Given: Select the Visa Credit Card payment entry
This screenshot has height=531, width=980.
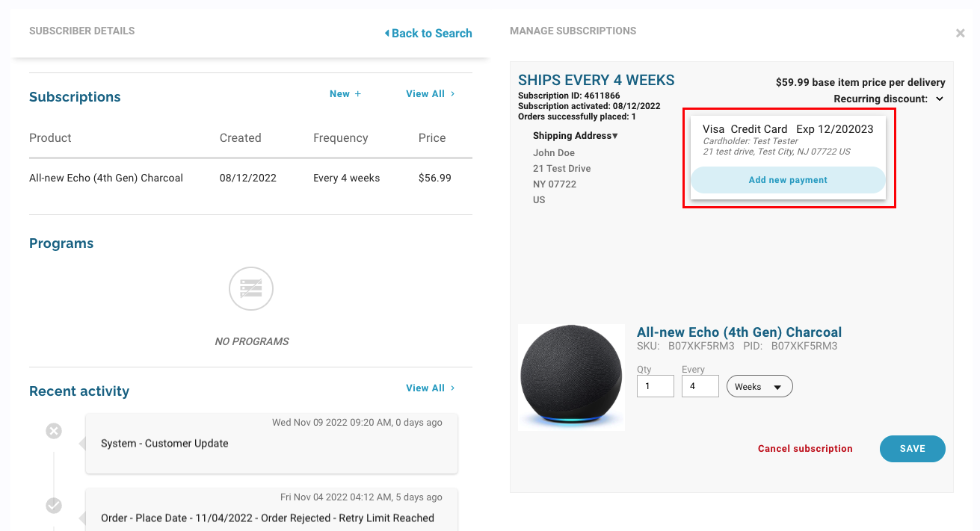Looking at the screenshot, I should [x=788, y=140].
